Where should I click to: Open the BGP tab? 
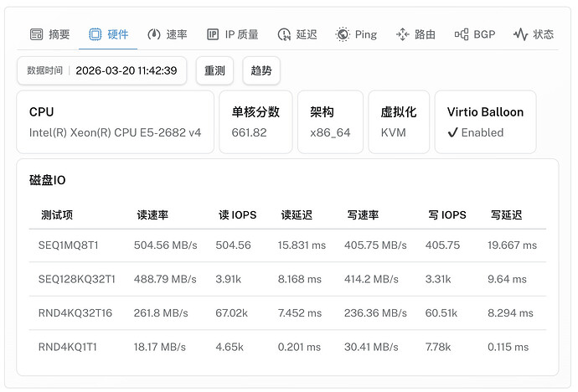coord(475,34)
